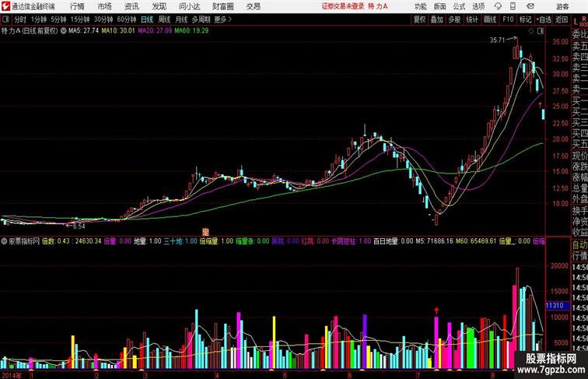Open F10 company info button
Screen dimensions: 588x379
[x=508, y=19]
